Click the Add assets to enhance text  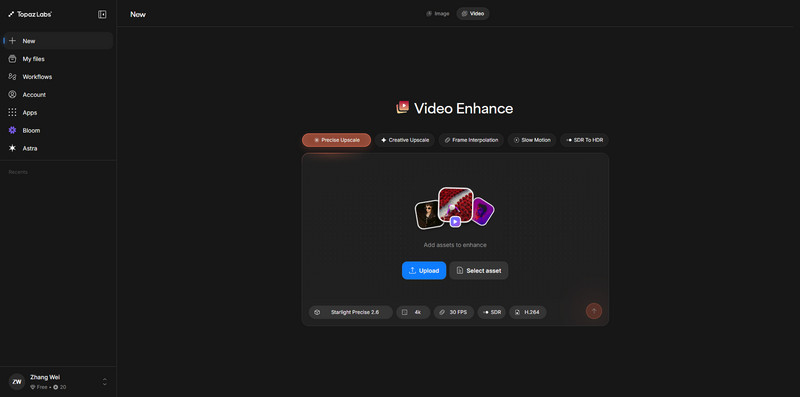coord(455,245)
